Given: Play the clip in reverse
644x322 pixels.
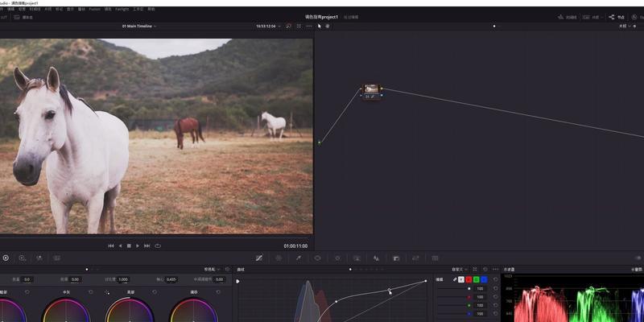Looking at the screenshot, I should [x=120, y=246].
